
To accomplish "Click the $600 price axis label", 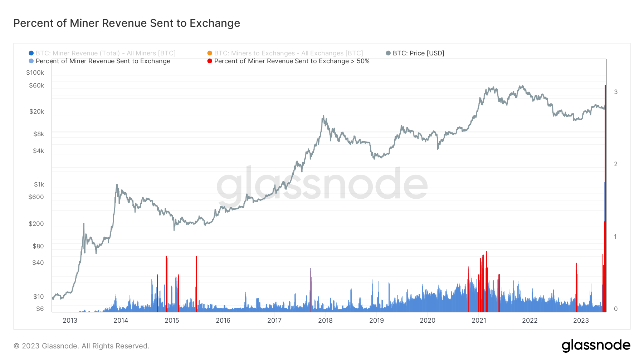I will click(x=36, y=197).
